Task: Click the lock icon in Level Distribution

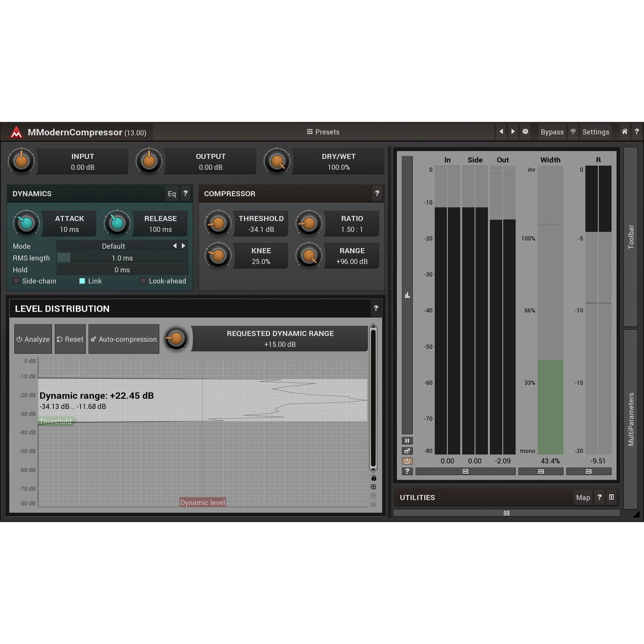Action: [x=373, y=477]
